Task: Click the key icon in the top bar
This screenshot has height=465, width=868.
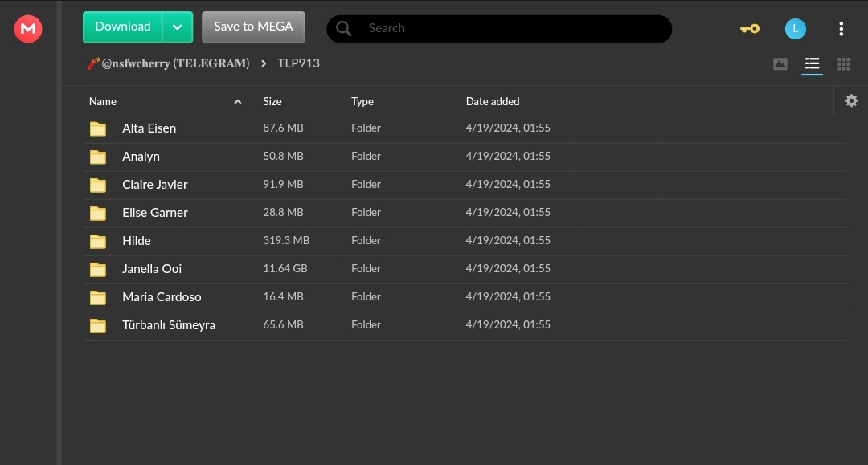Action: 749,29
